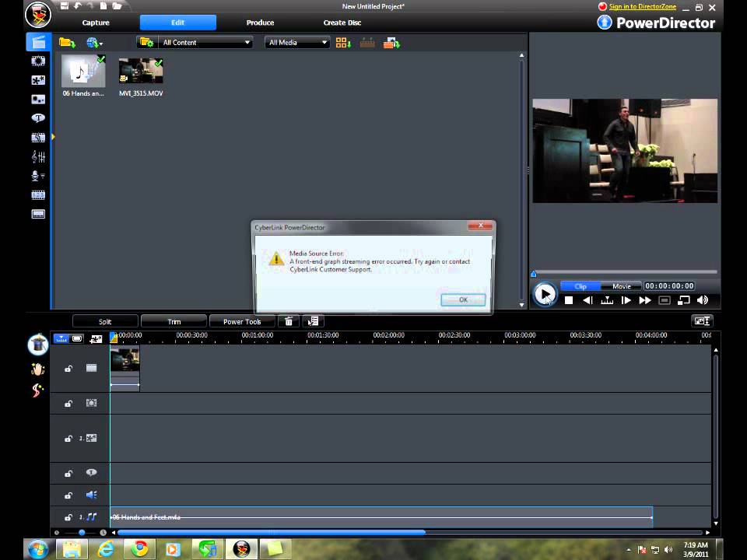Switch to timeline view mode button
Screen dimensions: 747x560
pos(61,338)
